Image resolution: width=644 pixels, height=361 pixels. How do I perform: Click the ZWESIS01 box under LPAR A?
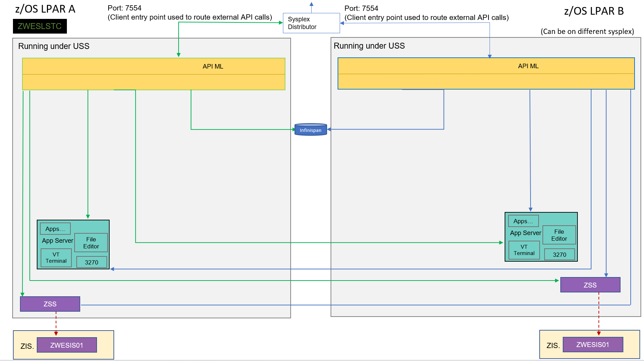coord(67,345)
